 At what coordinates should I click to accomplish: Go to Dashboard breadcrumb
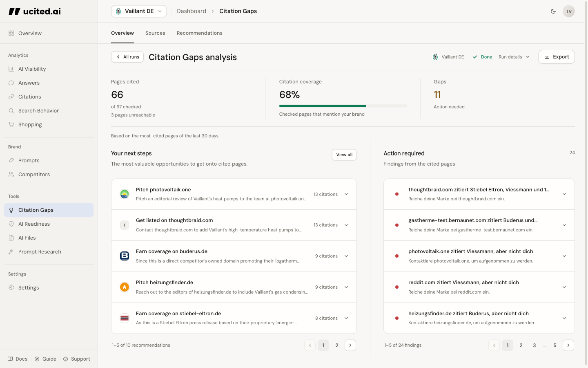[x=192, y=11]
